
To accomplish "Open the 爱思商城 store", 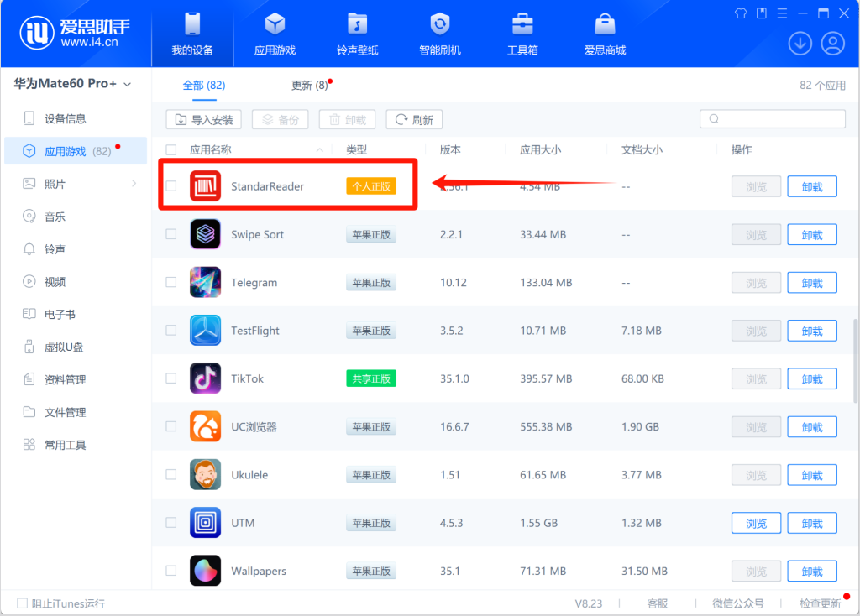I will (x=605, y=34).
